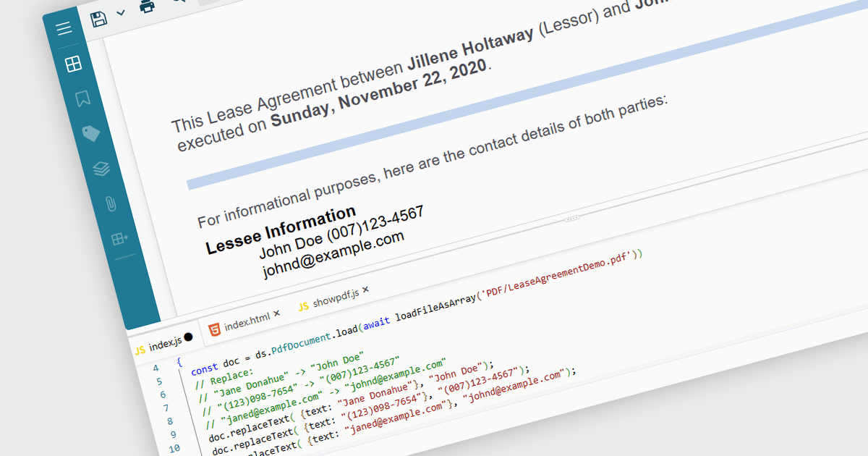
Task: Click the save floppy disk icon
Action: 99,19
